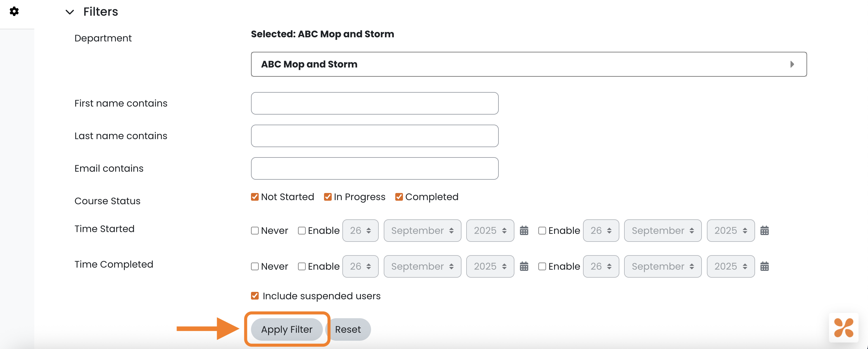Tick the first Enable checkbox for Time Started

point(302,231)
